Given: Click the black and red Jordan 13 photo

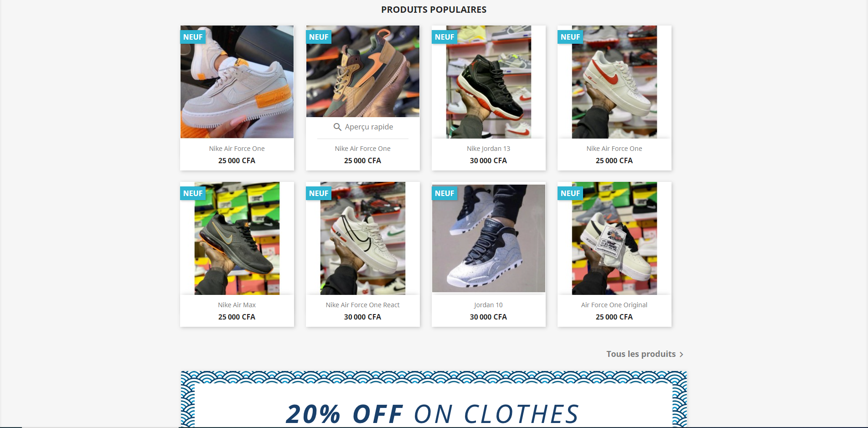Looking at the screenshot, I should 488,82.
